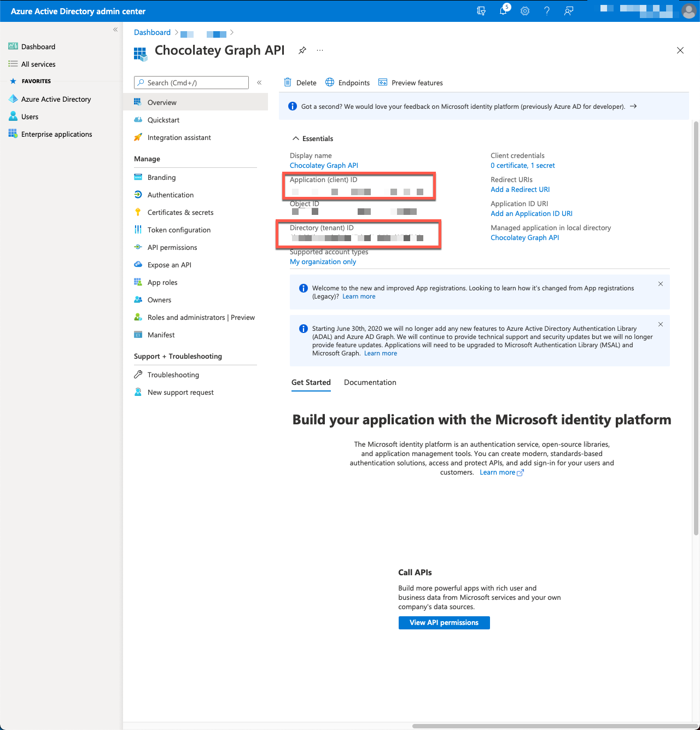The height and width of the screenshot is (730, 700).
Task: Open the ellipsis more options next to title
Action: coord(320,50)
